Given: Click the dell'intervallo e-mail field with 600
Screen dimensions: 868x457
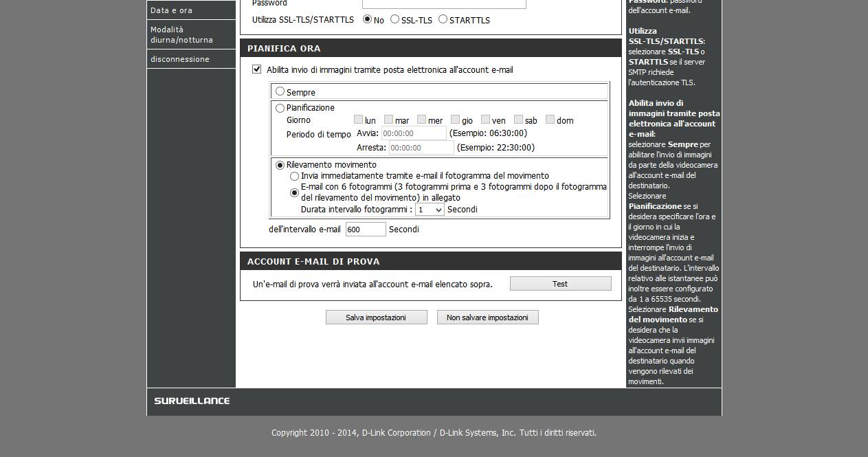Looking at the screenshot, I should tap(366, 230).
